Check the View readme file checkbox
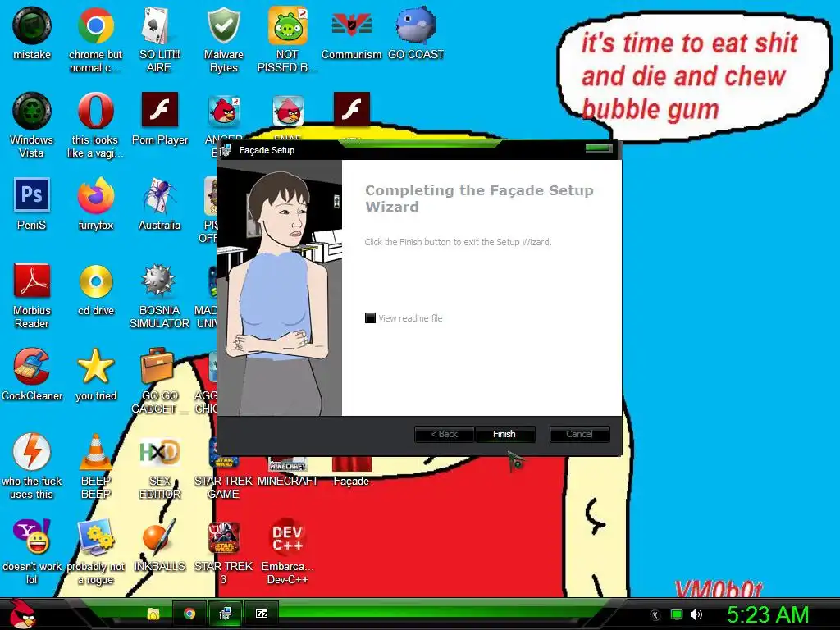 (x=370, y=318)
